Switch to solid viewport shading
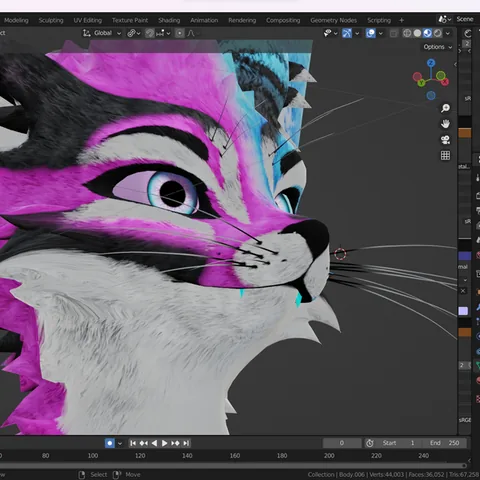This screenshot has width=480, height=480. 417,33
